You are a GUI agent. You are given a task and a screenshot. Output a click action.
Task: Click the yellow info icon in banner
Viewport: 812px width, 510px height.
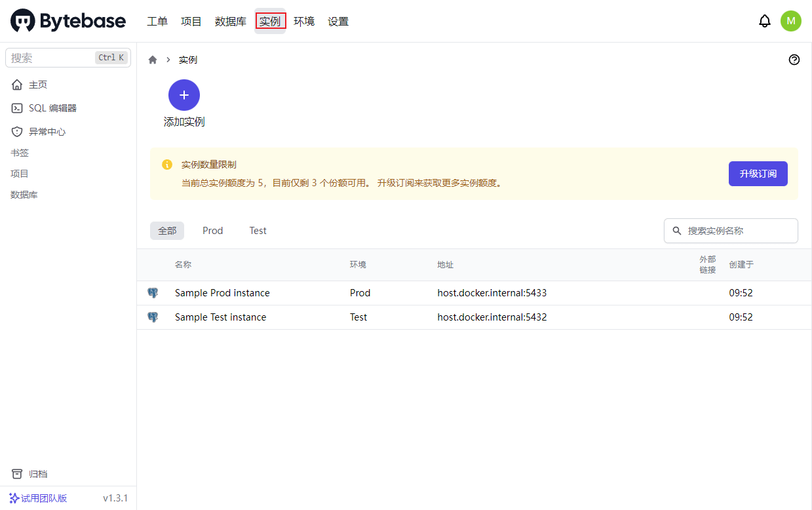167,165
